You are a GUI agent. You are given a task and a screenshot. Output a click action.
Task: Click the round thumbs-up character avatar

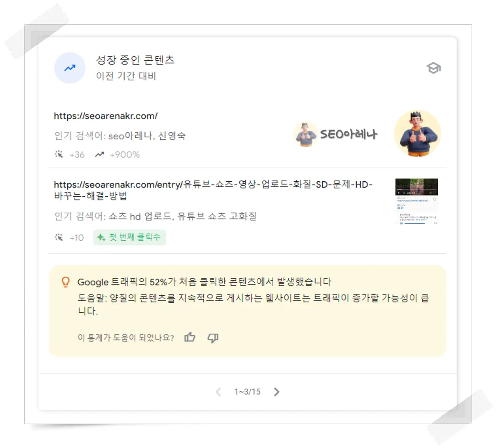point(418,134)
